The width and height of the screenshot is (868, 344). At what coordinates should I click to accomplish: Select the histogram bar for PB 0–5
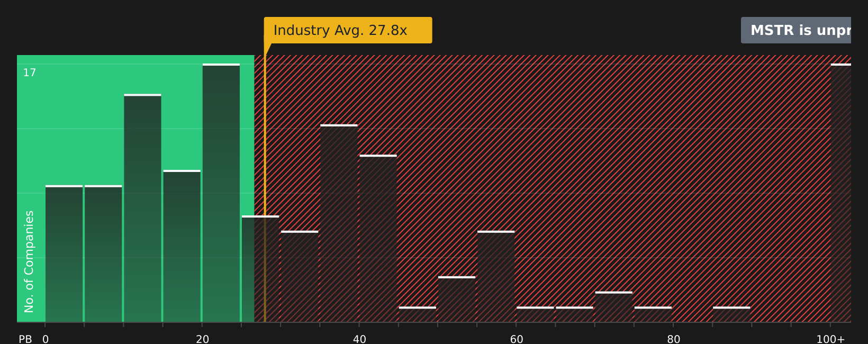pyautogui.click(x=64, y=254)
